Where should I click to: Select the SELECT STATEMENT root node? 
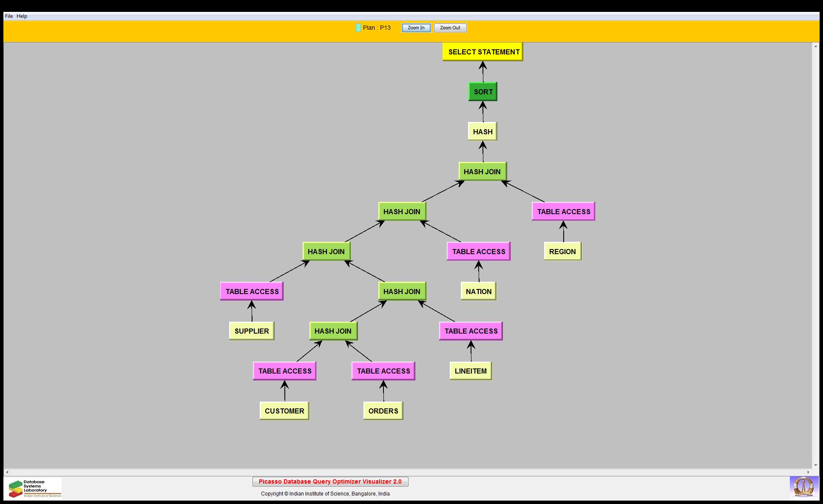pos(482,52)
